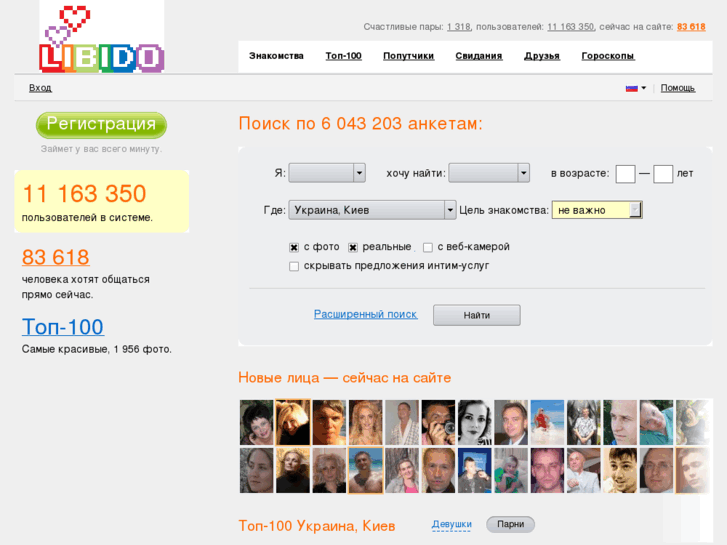Enable the 'с веб-камерой' checkbox

pyautogui.click(x=428, y=248)
